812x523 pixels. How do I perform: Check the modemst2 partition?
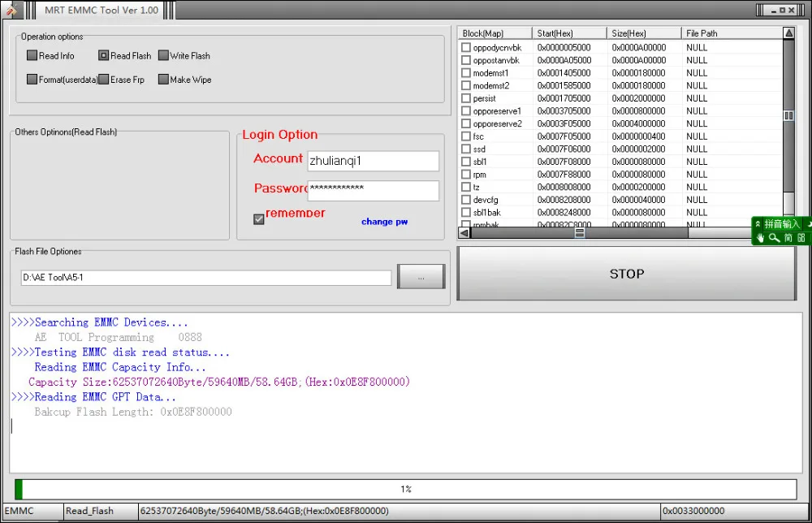pos(466,85)
